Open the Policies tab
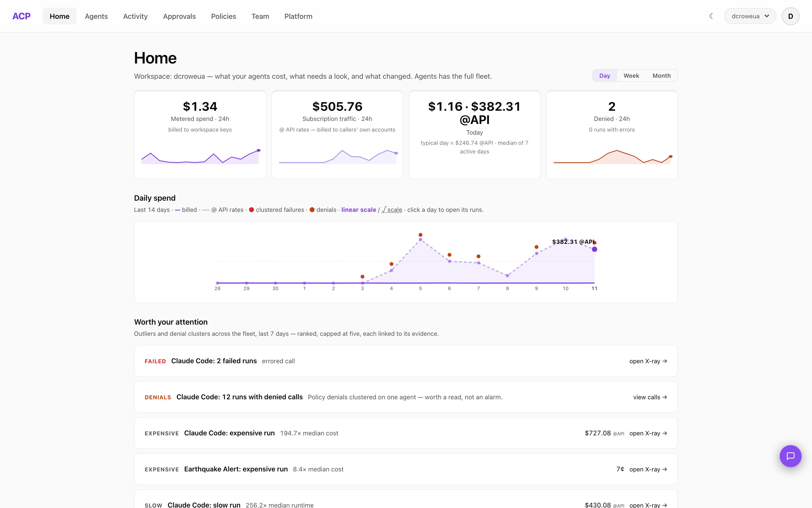This screenshot has width=812, height=508. (224, 16)
